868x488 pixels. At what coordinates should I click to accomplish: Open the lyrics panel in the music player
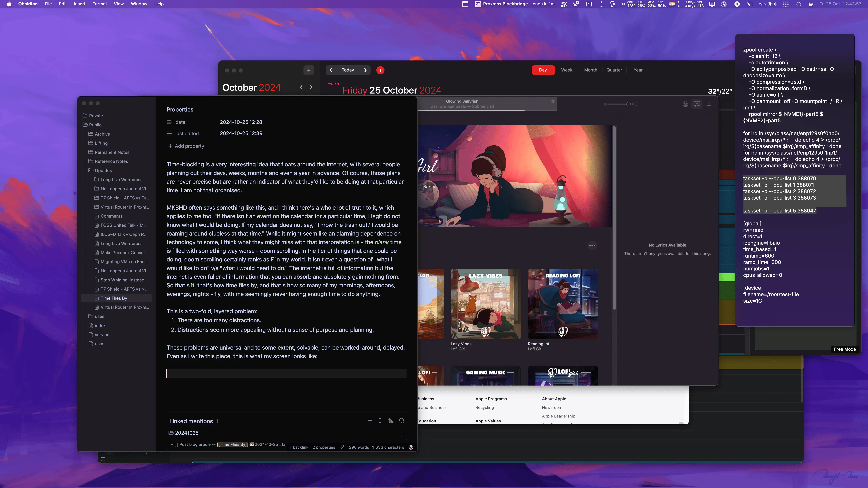click(696, 104)
